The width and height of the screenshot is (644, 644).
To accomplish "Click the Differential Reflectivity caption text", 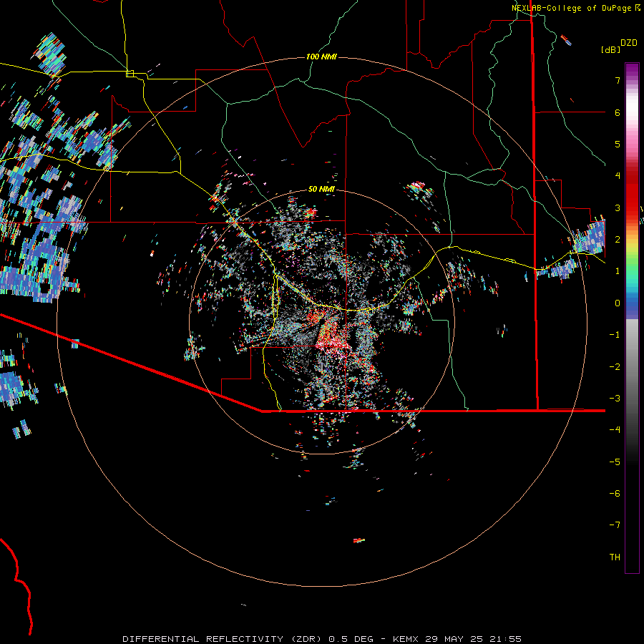I will point(322,639).
